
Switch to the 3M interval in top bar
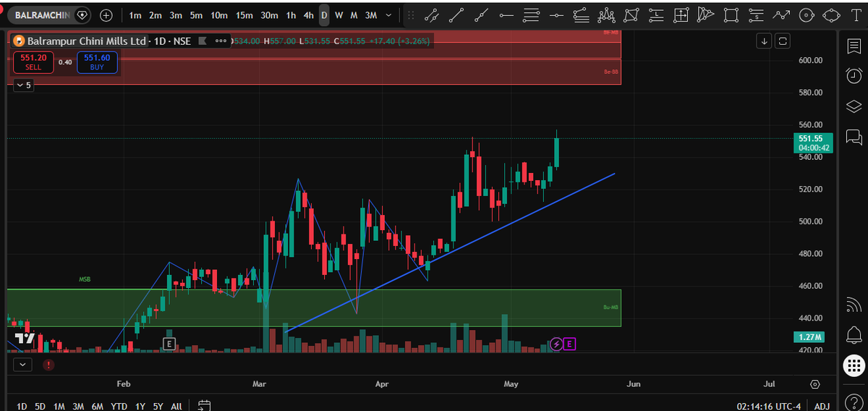click(x=371, y=14)
